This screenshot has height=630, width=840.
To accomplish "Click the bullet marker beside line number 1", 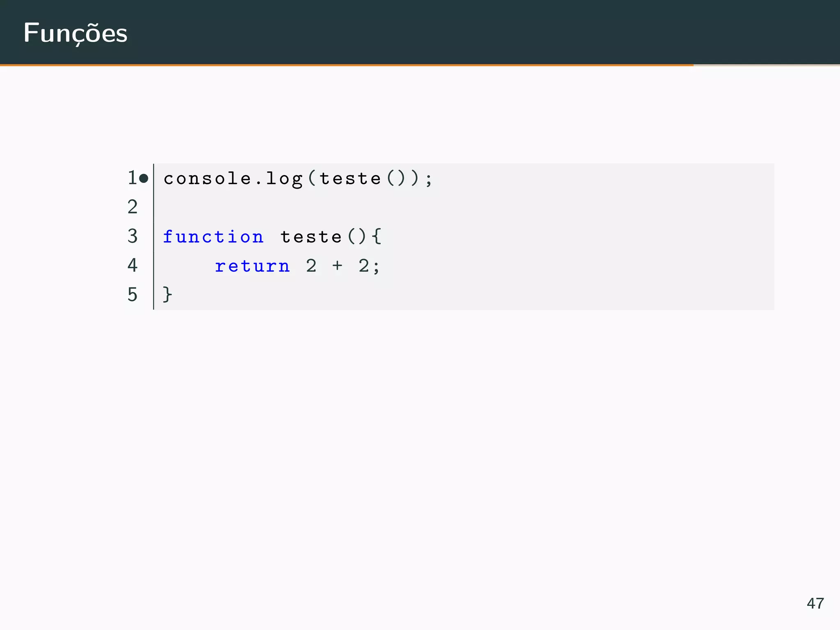I will tap(144, 178).
